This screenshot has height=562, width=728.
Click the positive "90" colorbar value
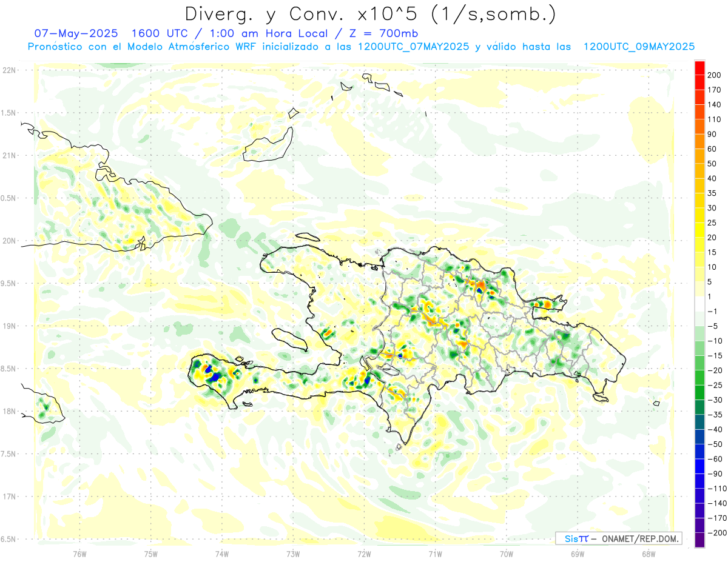[x=712, y=135]
